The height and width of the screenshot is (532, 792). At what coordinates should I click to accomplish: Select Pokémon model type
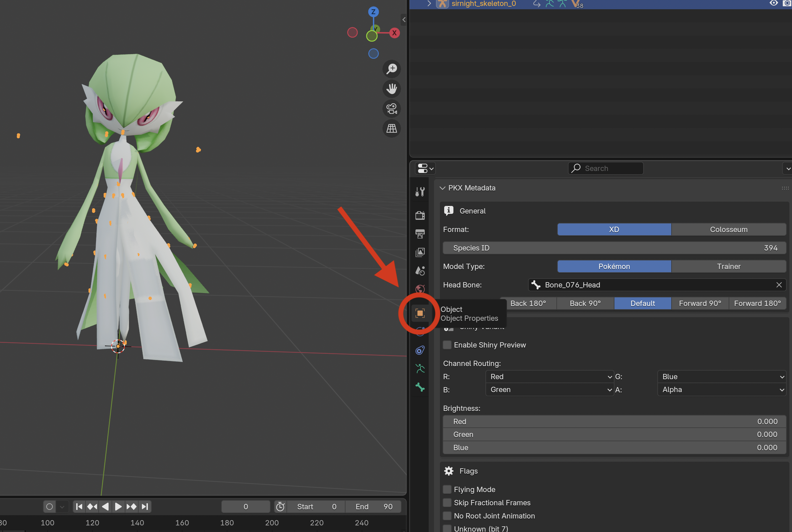click(614, 266)
